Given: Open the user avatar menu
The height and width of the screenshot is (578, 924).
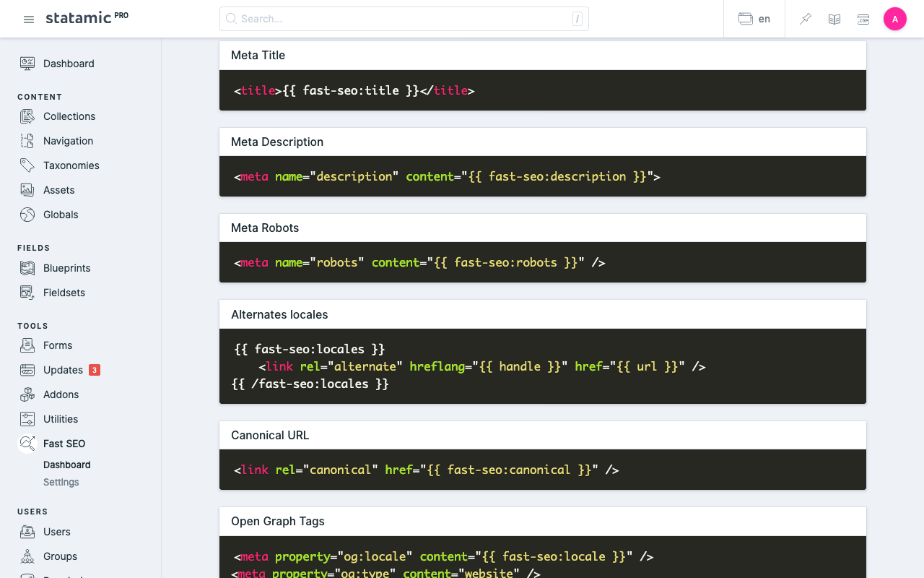Looking at the screenshot, I should (x=895, y=20).
